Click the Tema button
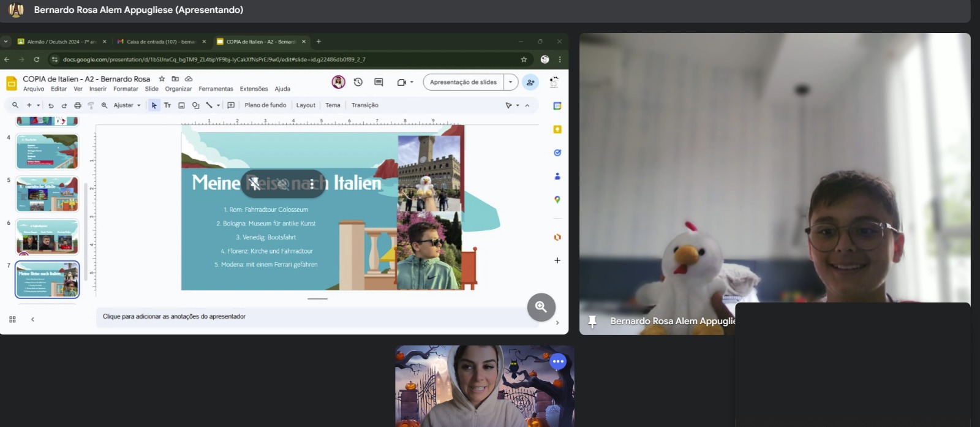The height and width of the screenshot is (427, 980). pyautogui.click(x=333, y=105)
